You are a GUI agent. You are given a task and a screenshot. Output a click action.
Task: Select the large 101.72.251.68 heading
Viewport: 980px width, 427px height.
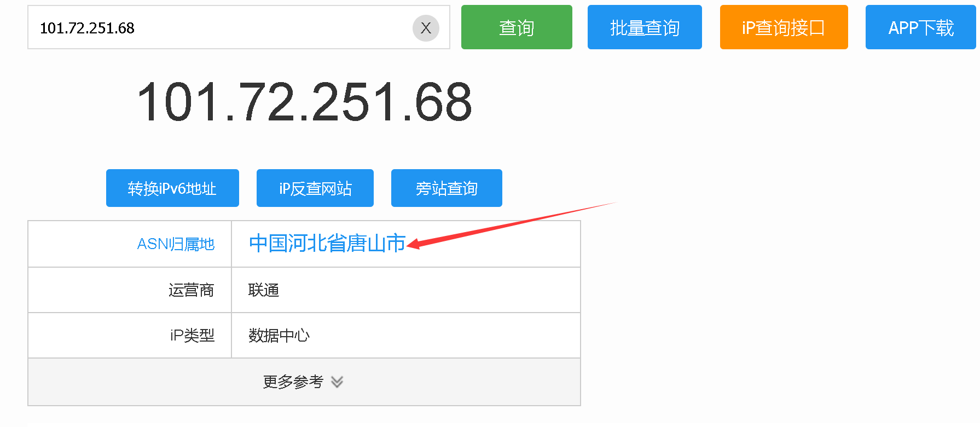pos(304,102)
